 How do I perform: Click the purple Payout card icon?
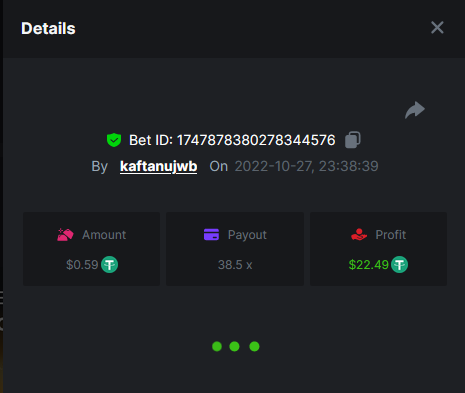(211, 234)
